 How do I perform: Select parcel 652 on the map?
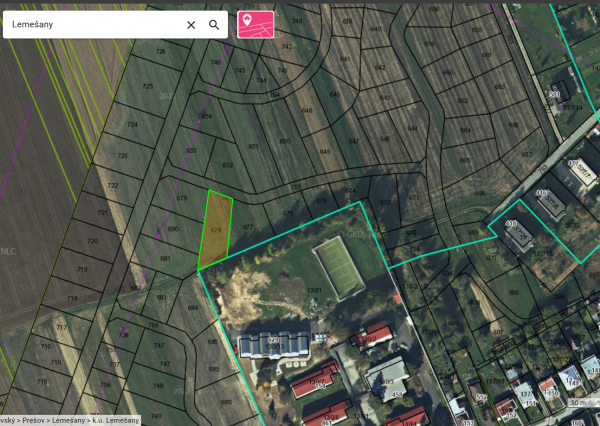[228, 165]
